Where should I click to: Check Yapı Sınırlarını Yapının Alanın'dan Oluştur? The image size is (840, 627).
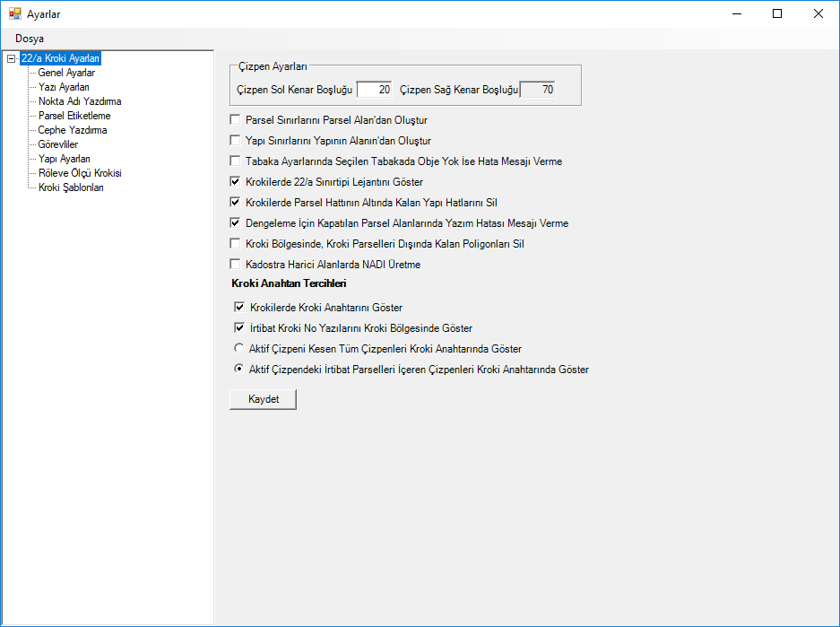[x=236, y=141]
